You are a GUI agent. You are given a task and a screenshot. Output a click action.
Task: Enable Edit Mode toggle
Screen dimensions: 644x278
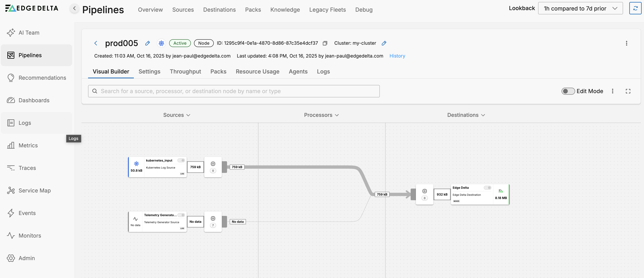(x=568, y=91)
